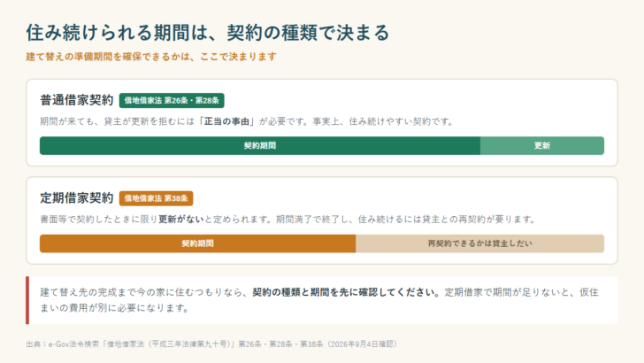Click the orange subtitle 建て替えの準備期間を確保できるかは
The height and width of the screenshot is (363, 644).
coord(151,57)
